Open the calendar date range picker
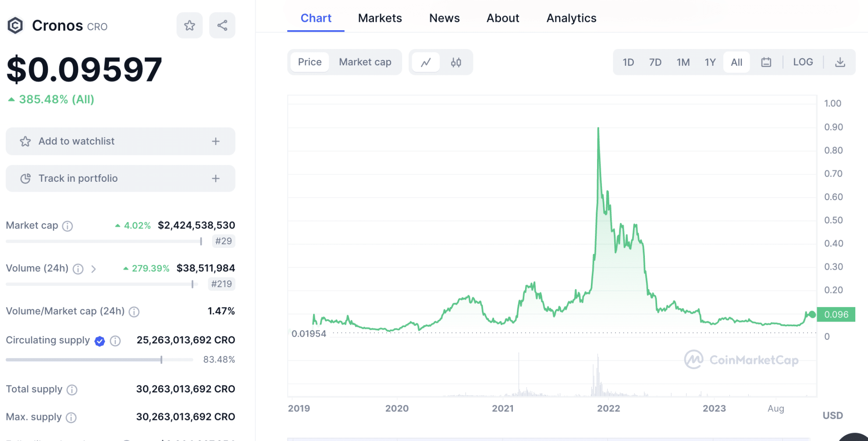 click(766, 62)
